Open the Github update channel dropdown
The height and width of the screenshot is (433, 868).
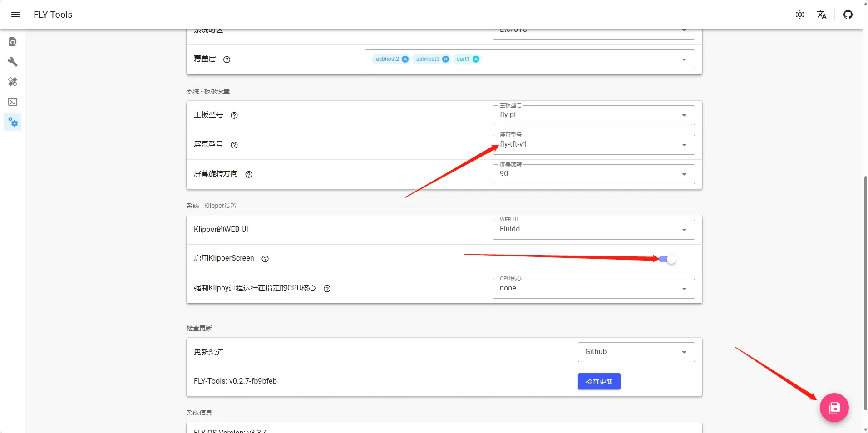636,352
